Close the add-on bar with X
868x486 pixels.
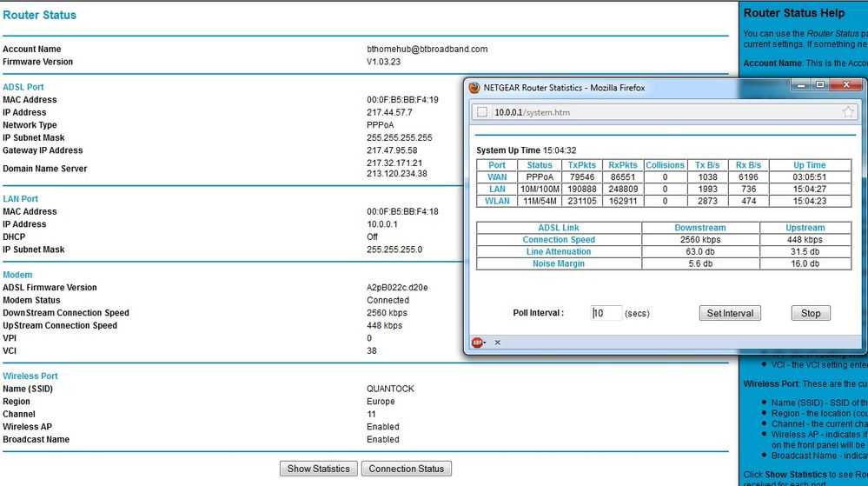pyautogui.click(x=497, y=343)
